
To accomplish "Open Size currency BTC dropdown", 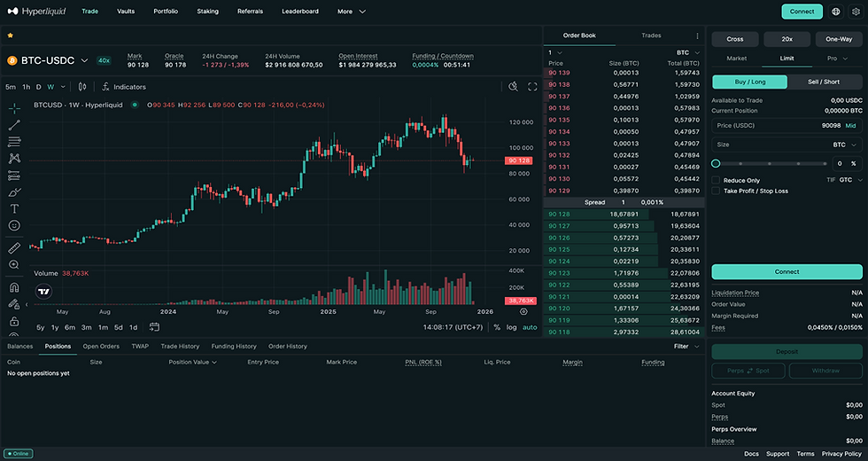I will (845, 145).
